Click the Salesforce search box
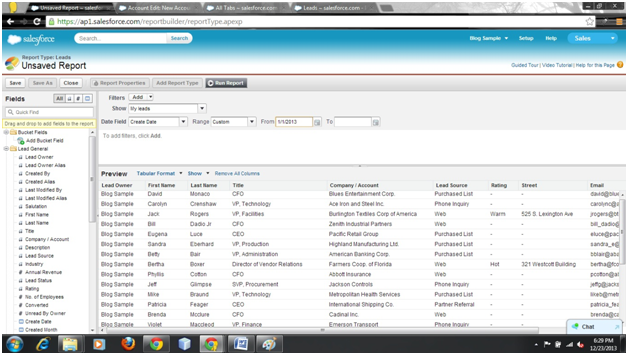 click(x=121, y=38)
